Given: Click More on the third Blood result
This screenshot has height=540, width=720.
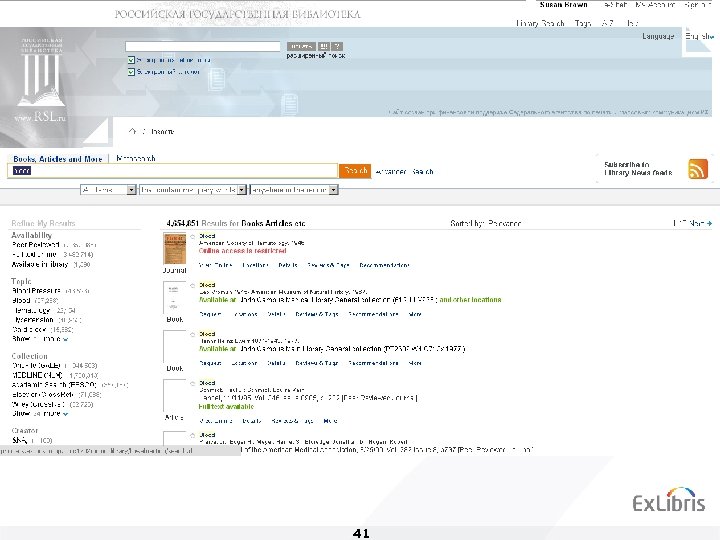Looking at the screenshot, I should coord(415,363).
